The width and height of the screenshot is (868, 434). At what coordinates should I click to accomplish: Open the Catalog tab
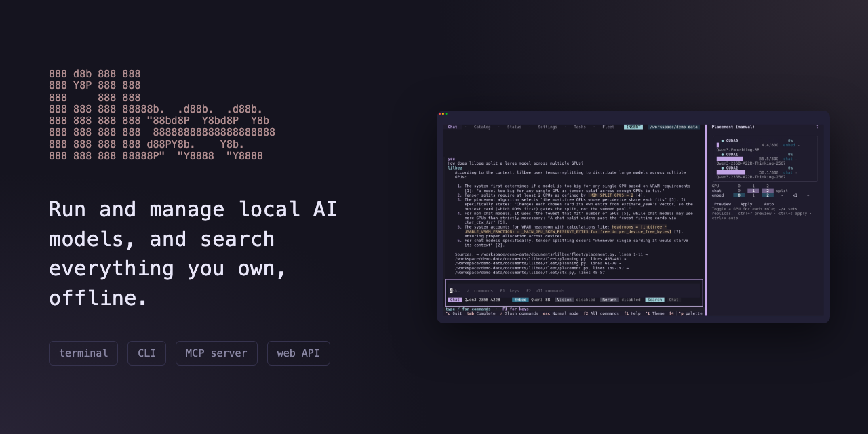482,127
